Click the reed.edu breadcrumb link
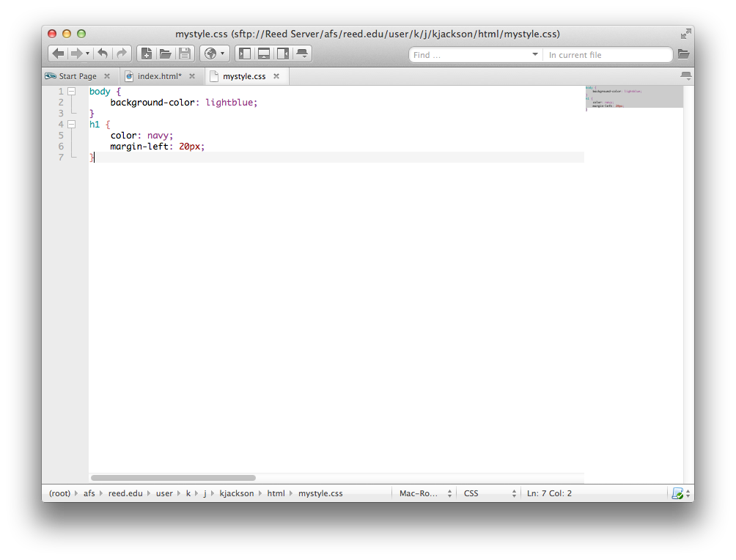Screen dimensions: 736x560 click(125, 493)
